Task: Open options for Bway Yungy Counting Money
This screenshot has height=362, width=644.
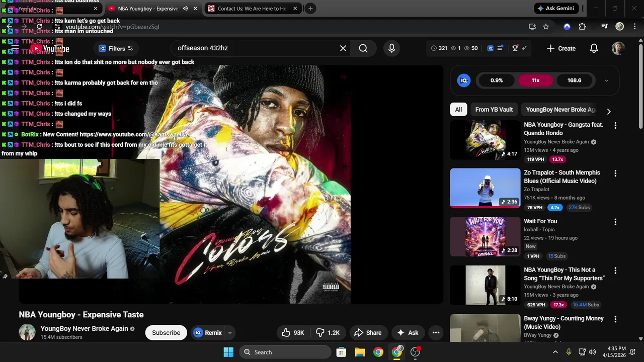Action: point(615,319)
